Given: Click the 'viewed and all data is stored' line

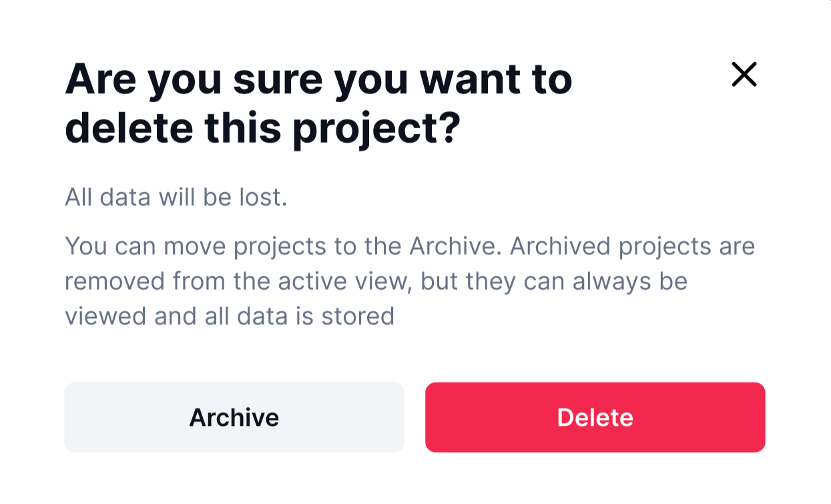Looking at the screenshot, I should pyautogui.click(x=230, y=316).
